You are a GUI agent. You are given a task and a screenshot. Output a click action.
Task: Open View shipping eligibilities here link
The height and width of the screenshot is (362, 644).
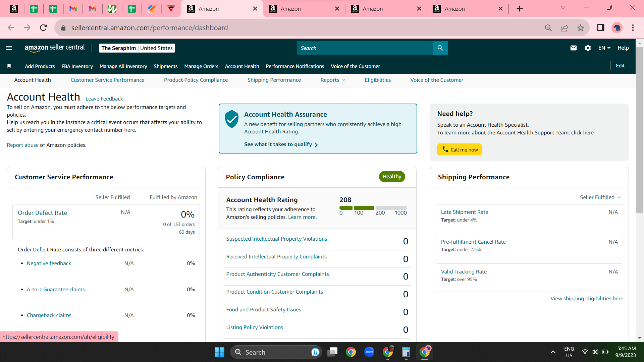tap(587, 299)
